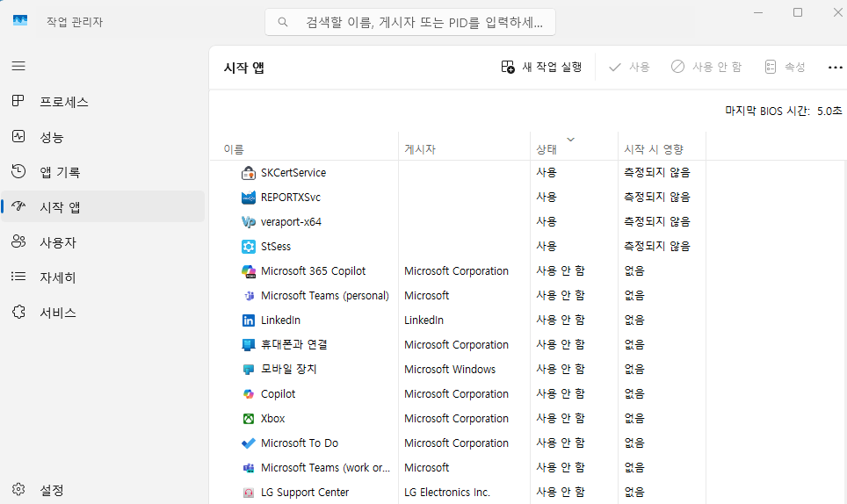Select the 휴대폰과 연결 row name

293,344
